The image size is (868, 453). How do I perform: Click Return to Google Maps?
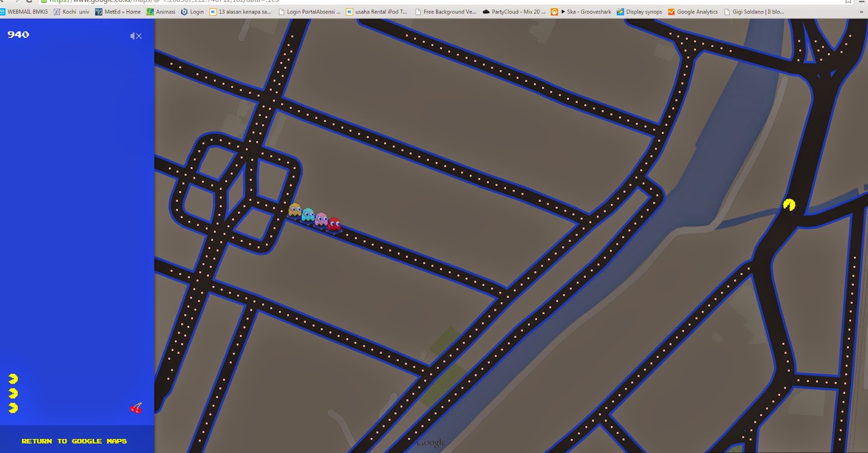[74, 441]
